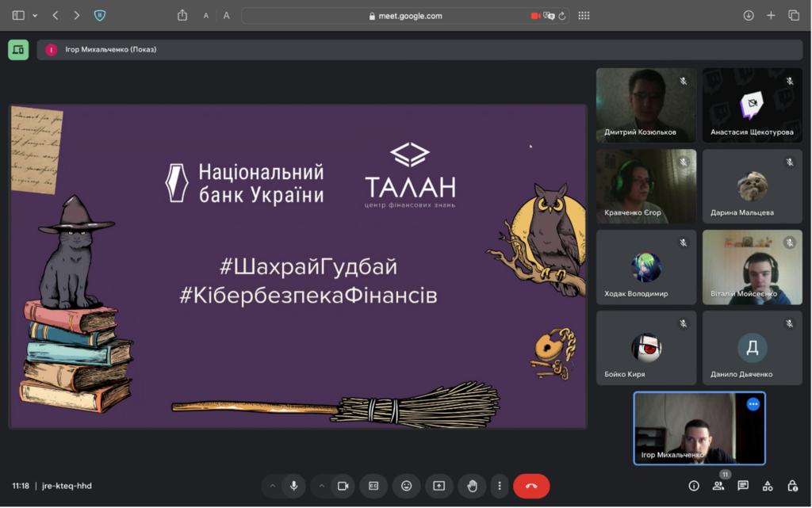Open audio settings chevron beside microphone
Screen dimensions: 812x508
click(x=273, y=486)
